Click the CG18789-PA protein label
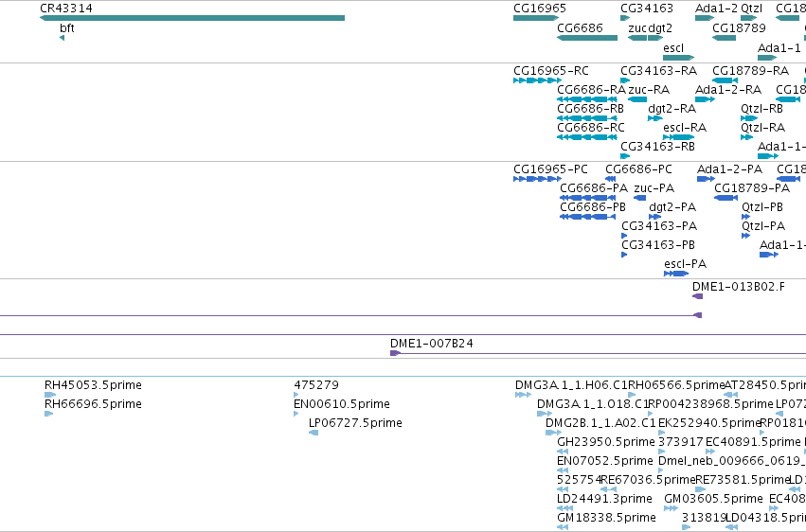 (x=752, y=188)
